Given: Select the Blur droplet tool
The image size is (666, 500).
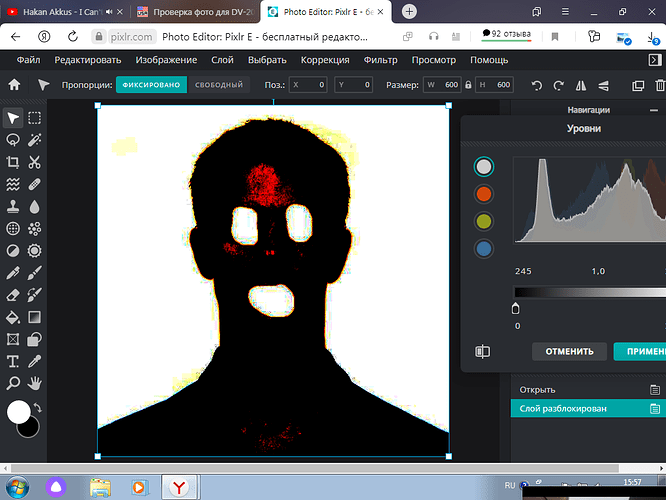Looking at the screenshot, I should 34,206.
